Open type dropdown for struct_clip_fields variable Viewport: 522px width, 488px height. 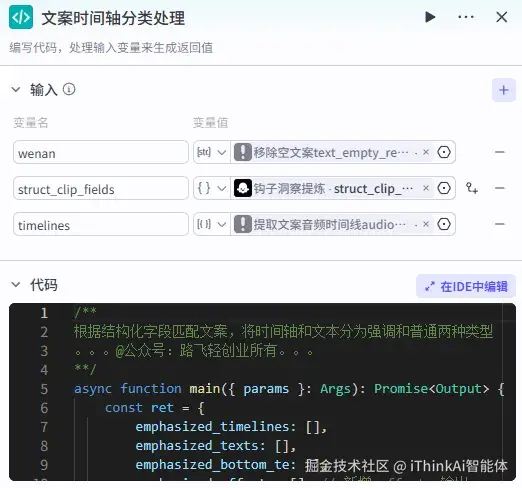tap(212, 188)
